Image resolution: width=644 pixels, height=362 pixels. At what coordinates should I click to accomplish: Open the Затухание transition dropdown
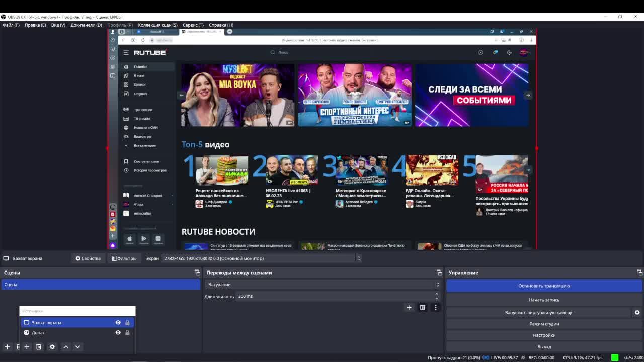tap(324, 285)
